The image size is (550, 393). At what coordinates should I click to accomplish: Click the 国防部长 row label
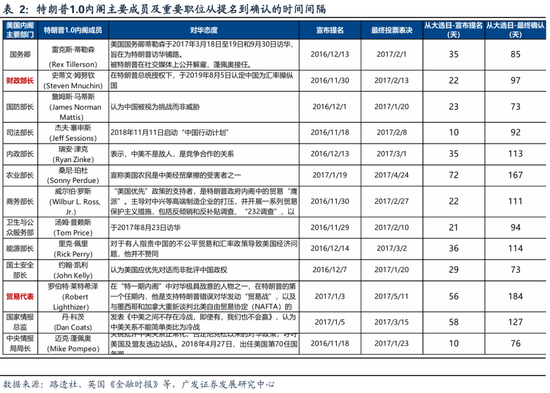click(x=20, y=107)
